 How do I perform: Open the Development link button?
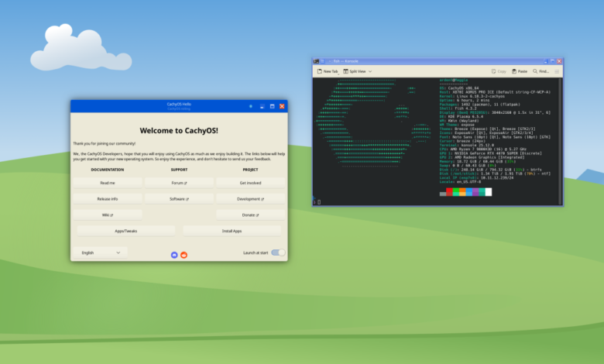(x=250, y=199)
